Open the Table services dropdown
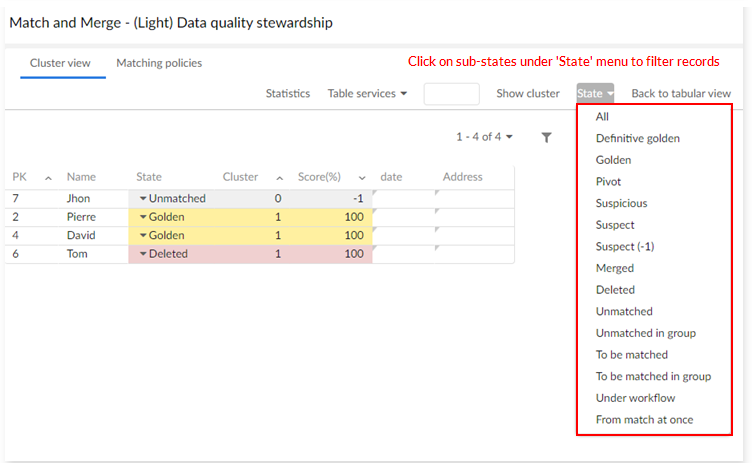 (x=367, y=94)
